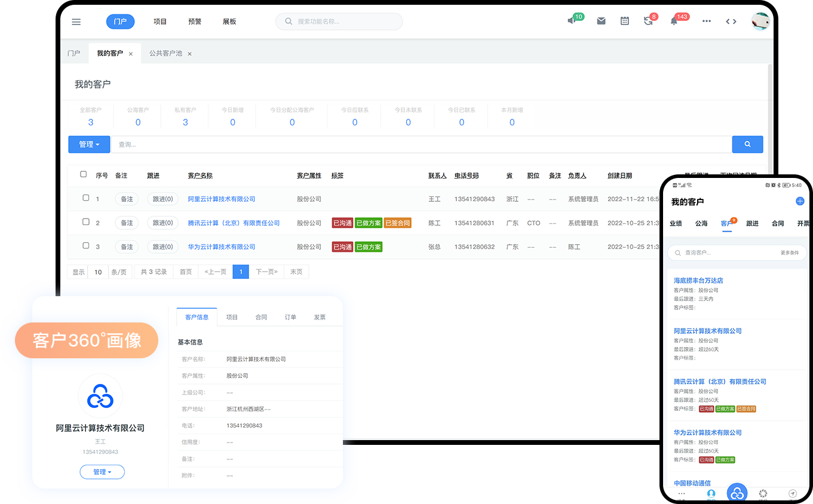This screenshot has height=504, width=813.
Task: Click the blue search magnifier button
Action: pyautogui.click(x=747, y=145)
